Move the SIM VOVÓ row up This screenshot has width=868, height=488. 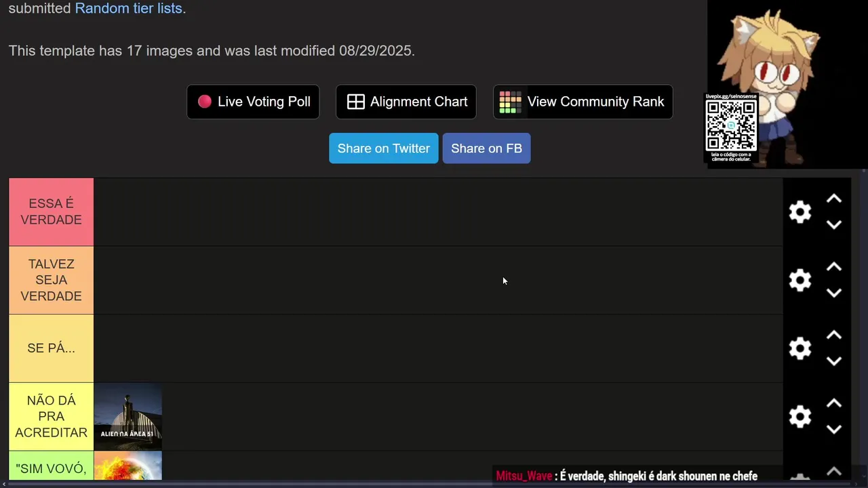pyautogui.click(x=834, y=472)
